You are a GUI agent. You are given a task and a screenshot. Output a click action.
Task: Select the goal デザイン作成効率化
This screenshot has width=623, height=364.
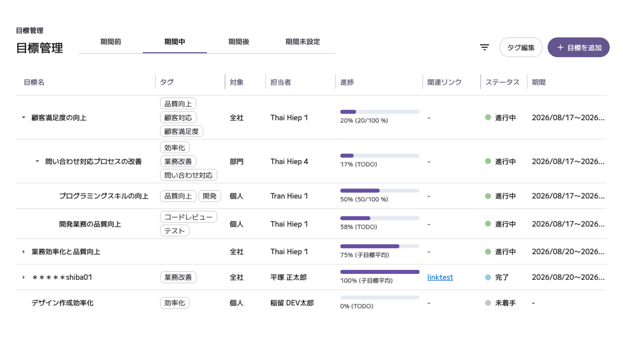tap(63, 303)
